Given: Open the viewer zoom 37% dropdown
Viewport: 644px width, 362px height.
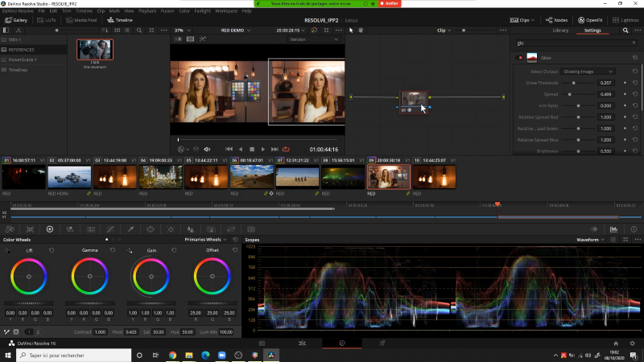Looking at the screenshot, I should pos(183,31).
